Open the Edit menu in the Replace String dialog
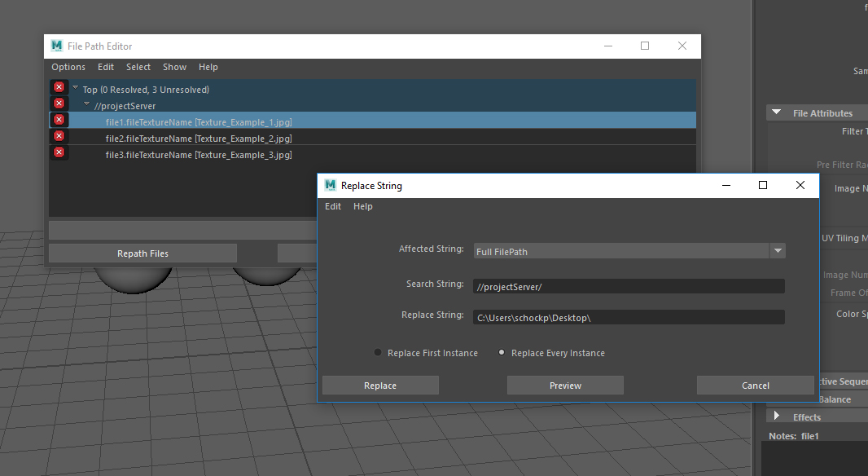 [x=333, y=206]
